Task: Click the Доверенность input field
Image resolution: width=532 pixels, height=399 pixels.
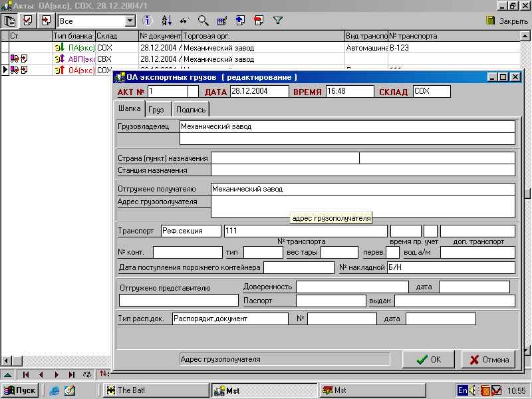Action: (352, 287)
